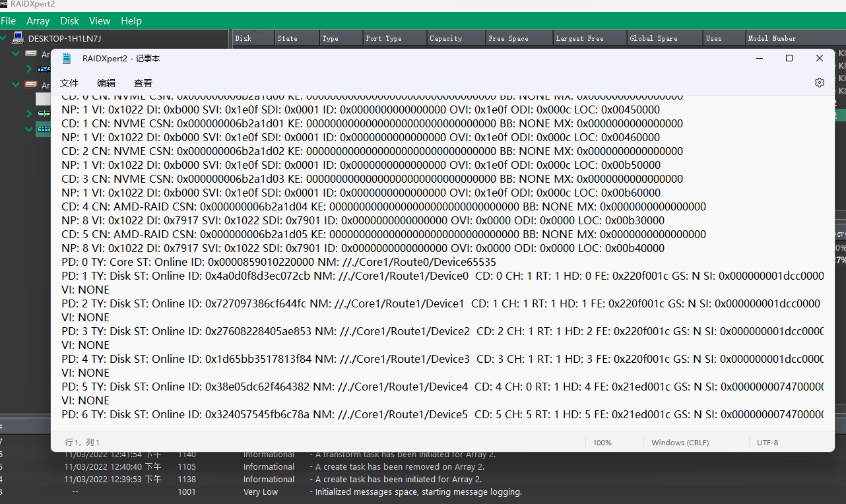
Task: Open the 查看 menu in Notepad
Action: 143,83
